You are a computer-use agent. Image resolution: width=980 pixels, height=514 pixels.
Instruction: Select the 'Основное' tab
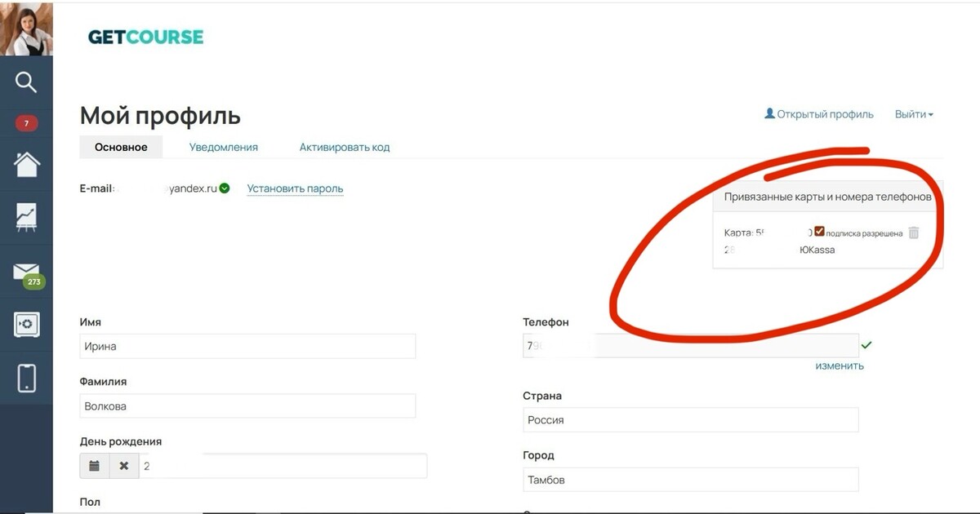[121, 147]
